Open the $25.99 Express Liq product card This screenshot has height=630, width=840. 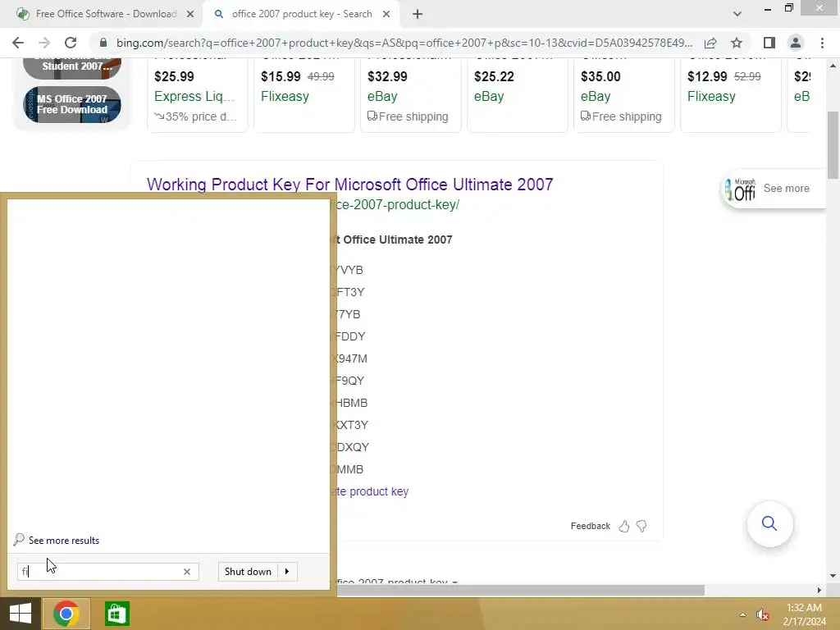[197, 95]
